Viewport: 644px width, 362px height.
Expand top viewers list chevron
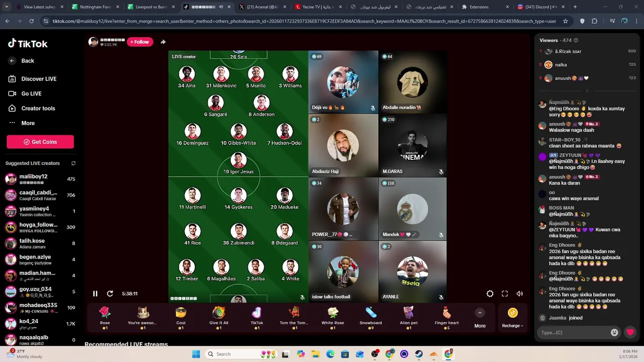click(587, 90)
